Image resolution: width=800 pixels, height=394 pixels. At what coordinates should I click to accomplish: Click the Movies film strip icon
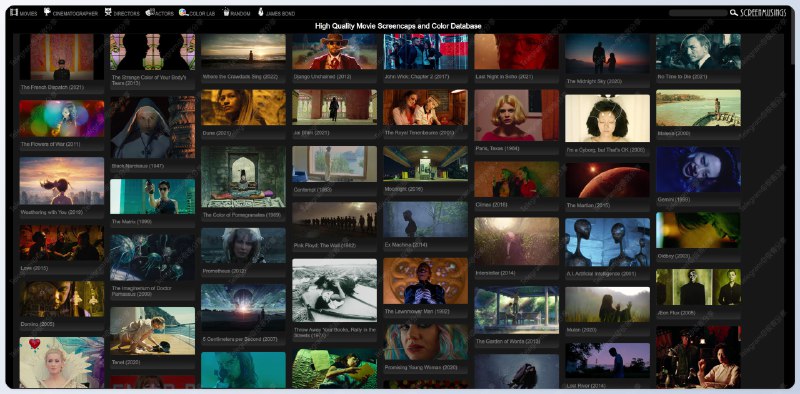click(14, 12)
